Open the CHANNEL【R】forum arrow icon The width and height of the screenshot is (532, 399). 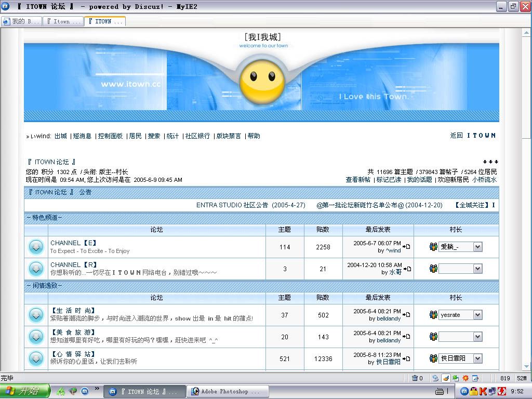pos(36,269)
